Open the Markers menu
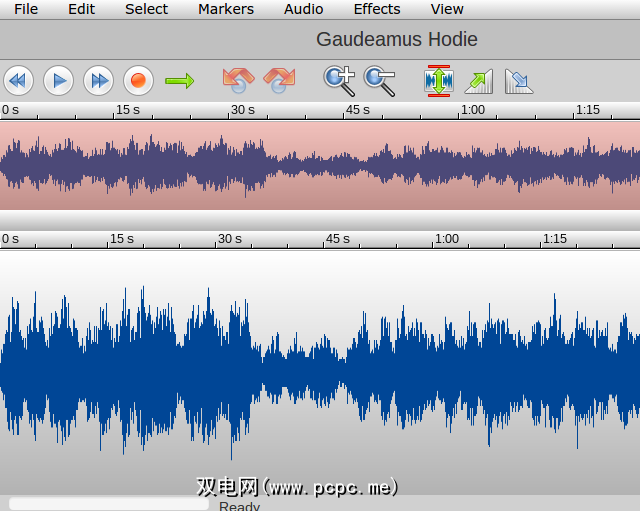This screenshot has width=640, height=511. tap(226, 9)
